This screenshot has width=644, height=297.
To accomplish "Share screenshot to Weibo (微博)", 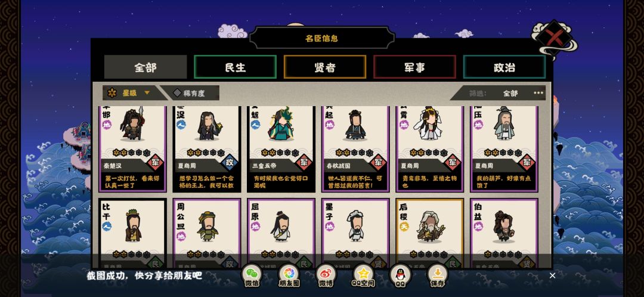I will pyautogui.click(x=326, y=275).
